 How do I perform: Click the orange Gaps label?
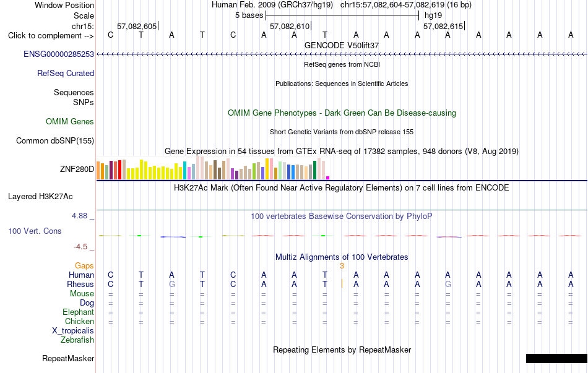pyautogui.click(x=84, y=266)
